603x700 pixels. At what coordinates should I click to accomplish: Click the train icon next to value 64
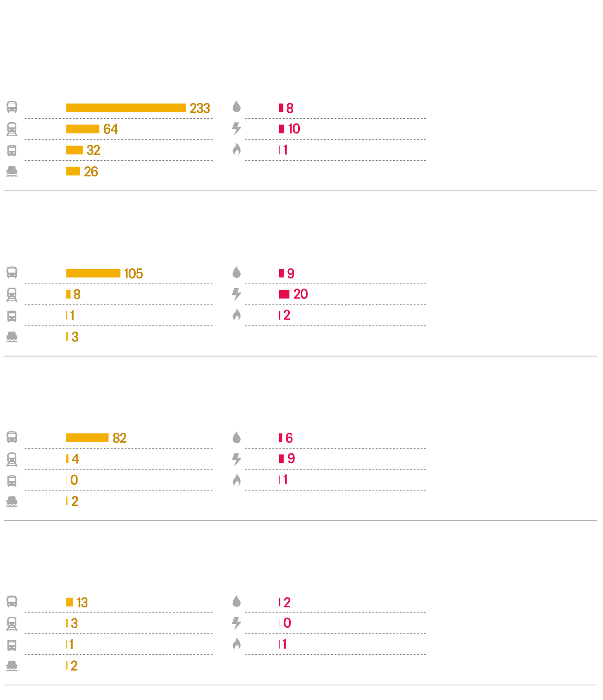pos(12,129)
